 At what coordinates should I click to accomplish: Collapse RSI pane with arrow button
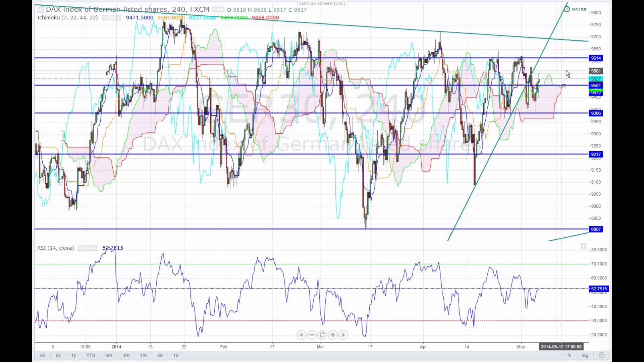(583, 246)
